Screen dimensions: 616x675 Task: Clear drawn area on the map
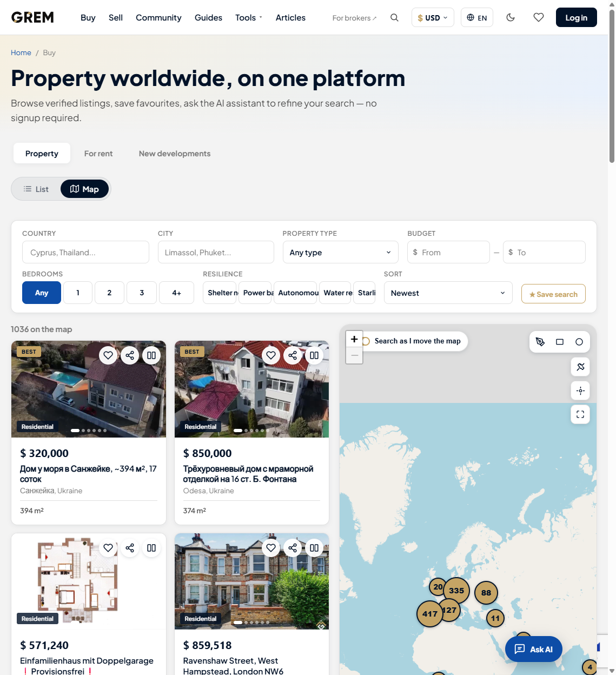(x=580, y=367)
